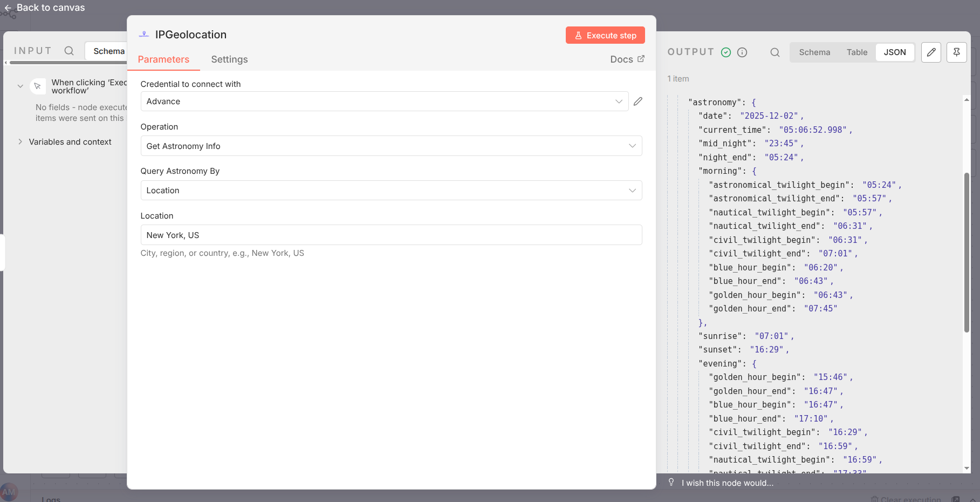Switch to the Settings tab

click(229, 59)
